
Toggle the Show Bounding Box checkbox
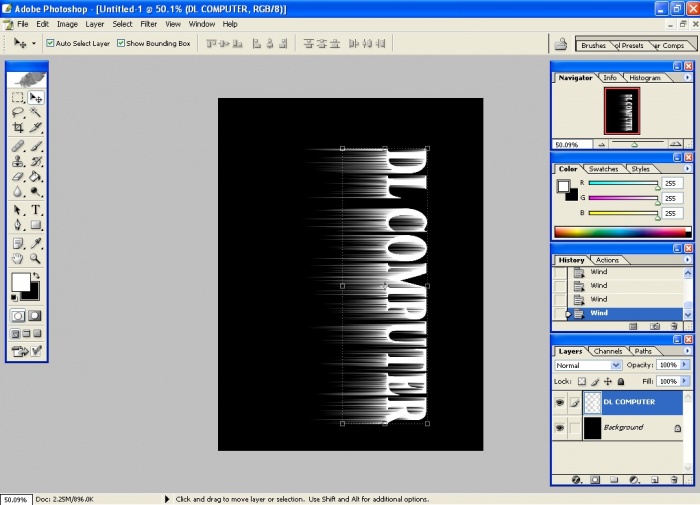tap(121, 44)
